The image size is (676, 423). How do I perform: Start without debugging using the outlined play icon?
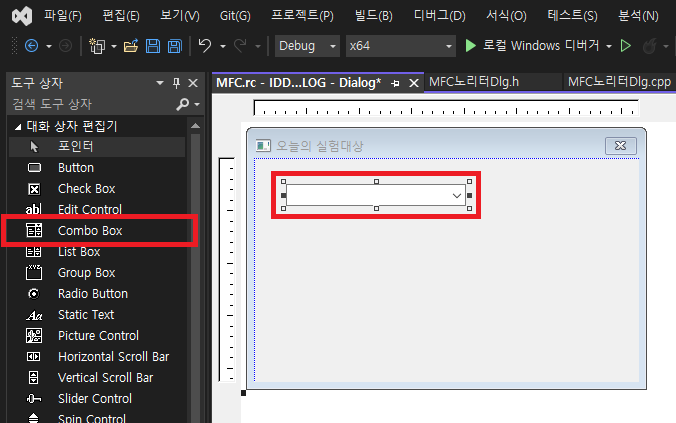pos(626,45)
